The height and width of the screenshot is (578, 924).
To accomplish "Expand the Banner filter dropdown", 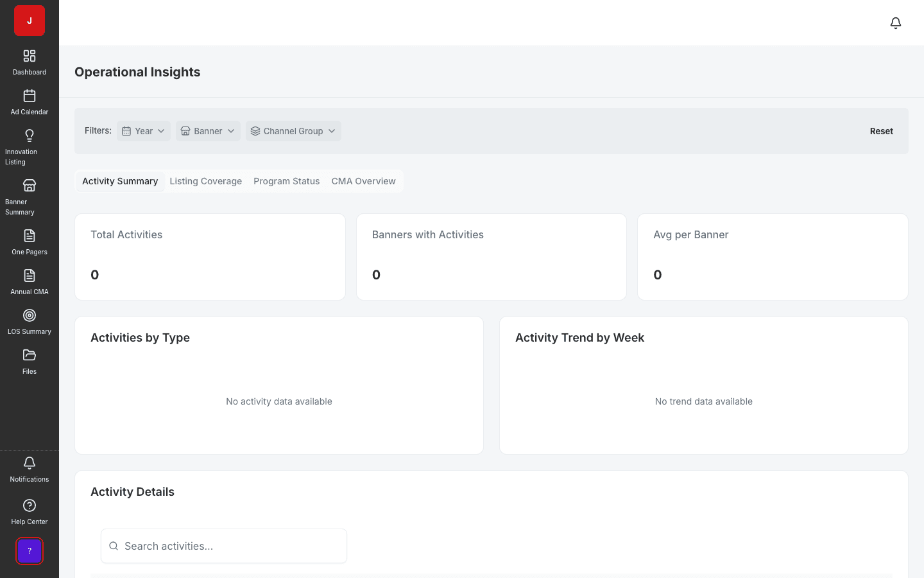I will point(208,131).
